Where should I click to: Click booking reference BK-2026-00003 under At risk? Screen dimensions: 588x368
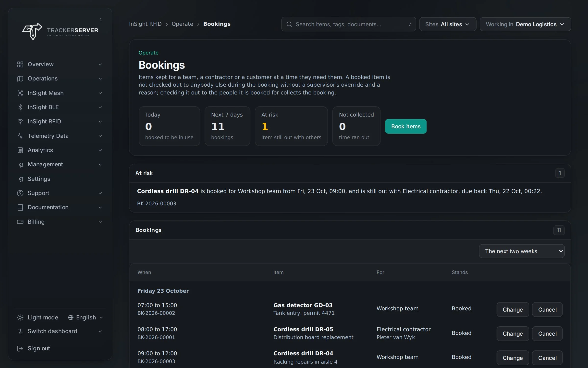157,203
